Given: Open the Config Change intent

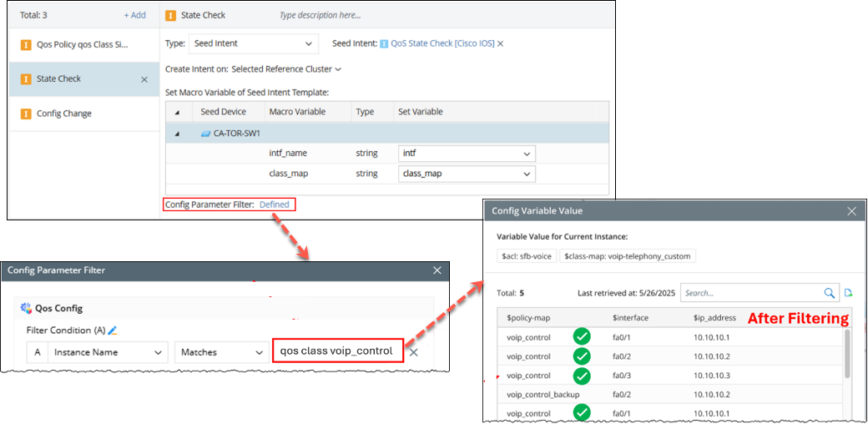Looking at the screenshot, I should (x=84, y=114).
